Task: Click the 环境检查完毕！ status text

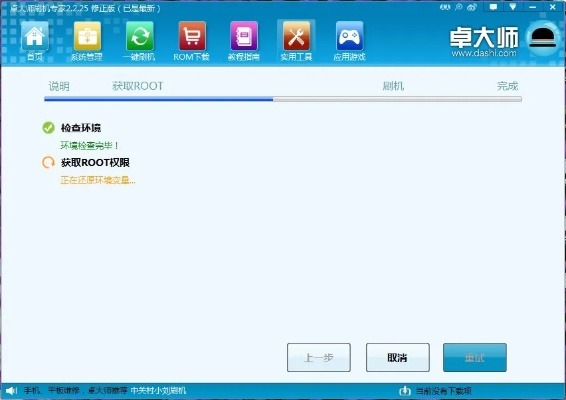Action: [x=89, y=145]
